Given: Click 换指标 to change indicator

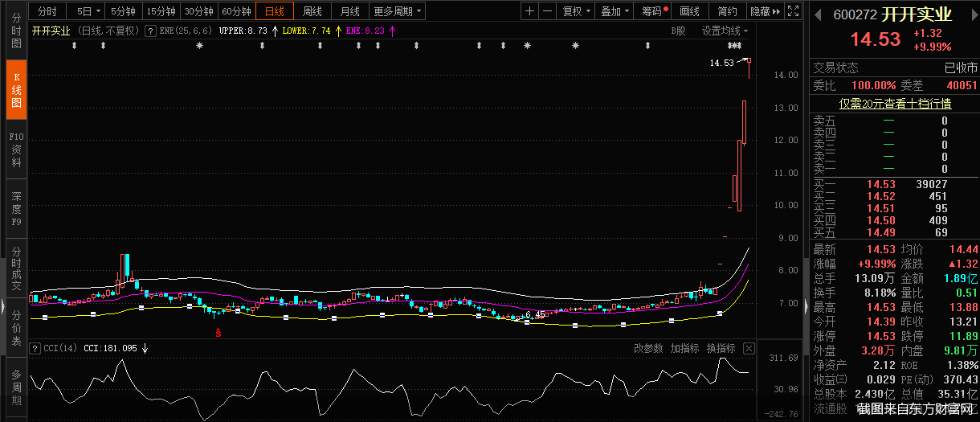Looking at the screenshot, I should (x=721, y=348).
